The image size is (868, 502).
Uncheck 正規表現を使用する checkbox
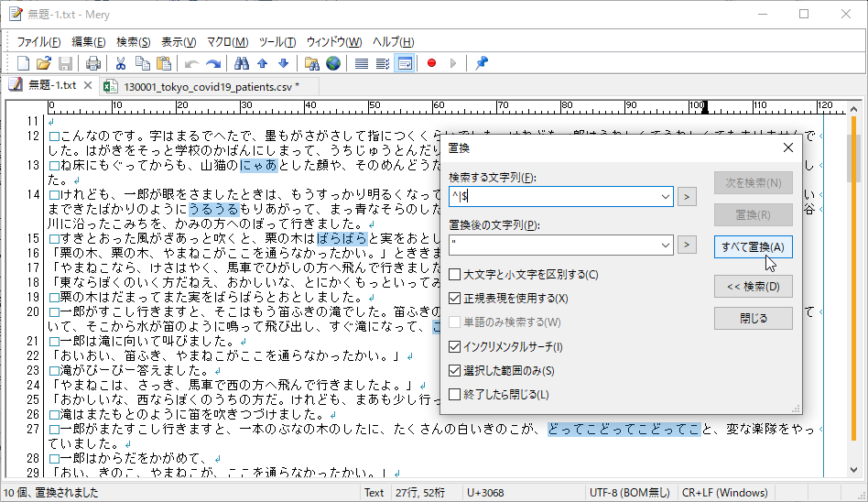pyautogui.click(x=454, y=298)
